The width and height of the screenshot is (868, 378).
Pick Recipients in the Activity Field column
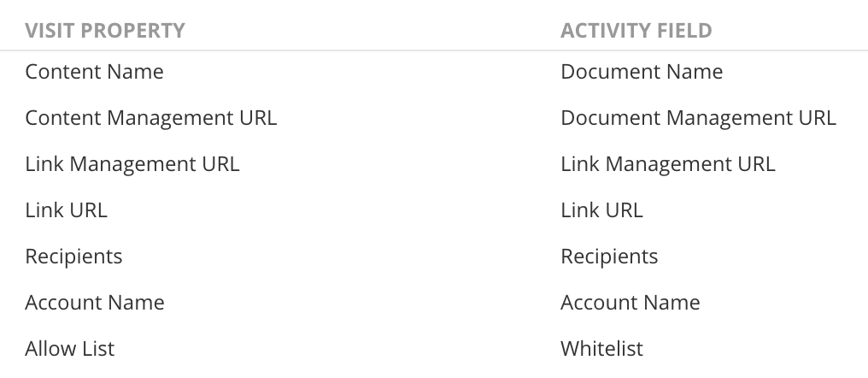point(609,257)
